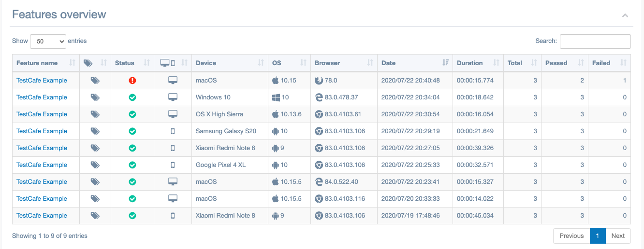Screen dimensions: 644x249
Task: Click Edge browser icon next to 84.0.522.40
Action: click(x=319, y=182)
